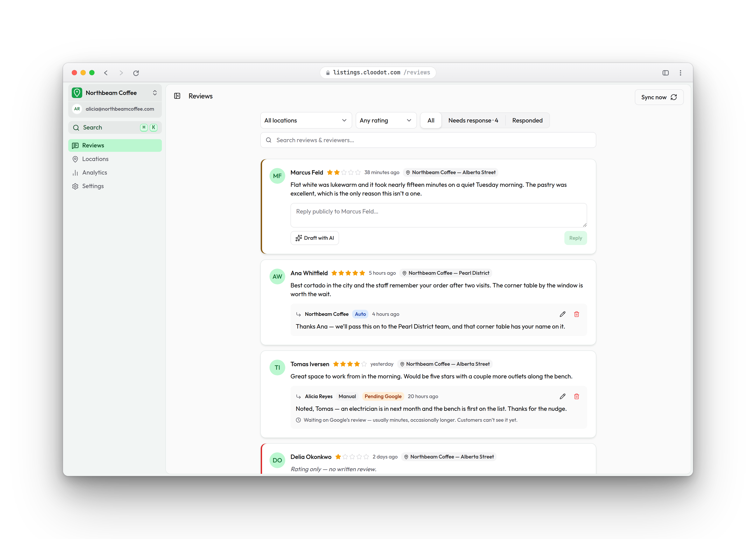Click 'Rating only — no written review.' text
The width and height of the screenshot is (756, 539).
click(x=334, y=469)
